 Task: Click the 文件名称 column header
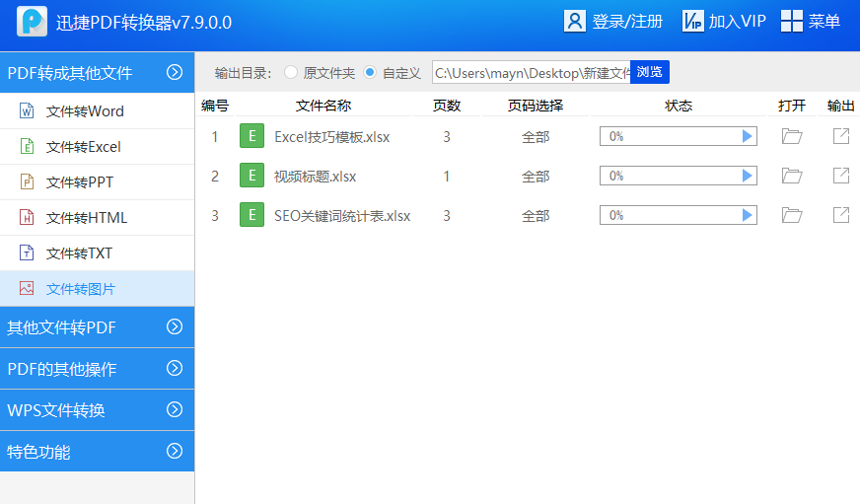point(323,106)
